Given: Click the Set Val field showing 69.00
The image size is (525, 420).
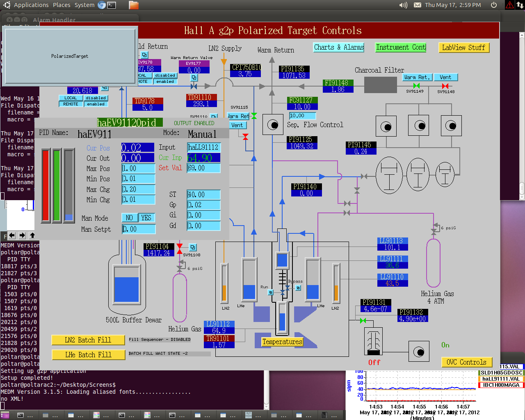Looking at the screenshot, I should 204,168.
